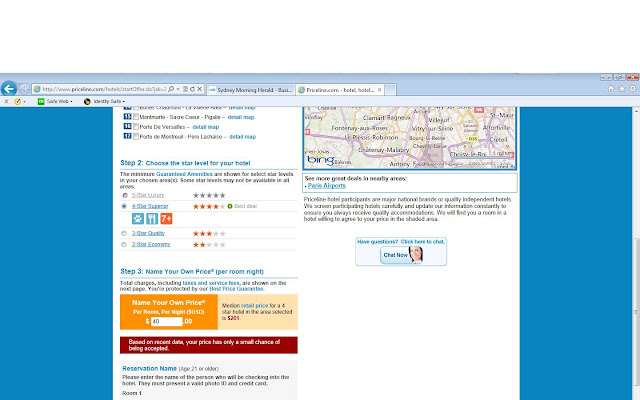Select the 4-Star Superior radio button
This screenshot has width=640, height=400.
coord(124,206)
